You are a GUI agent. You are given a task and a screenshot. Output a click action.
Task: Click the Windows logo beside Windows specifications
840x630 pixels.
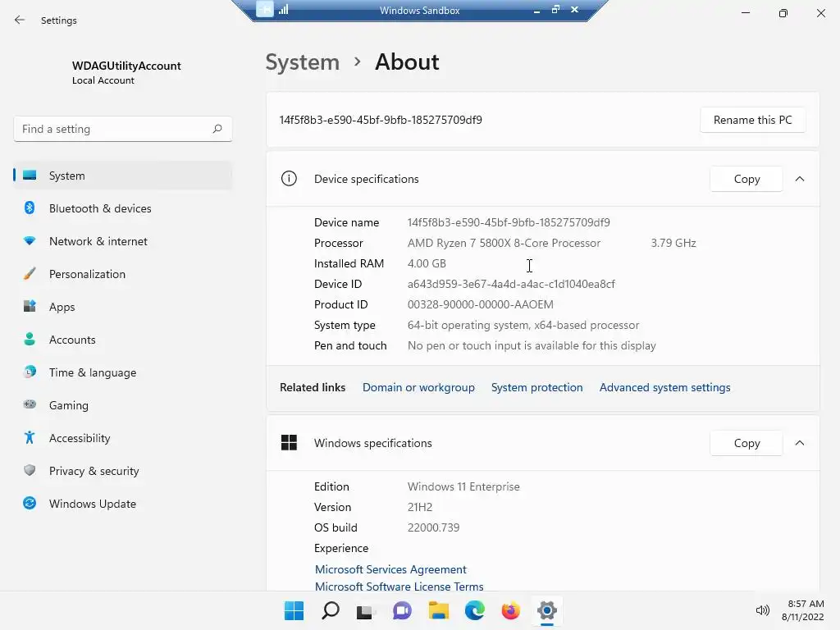[289, 442]
